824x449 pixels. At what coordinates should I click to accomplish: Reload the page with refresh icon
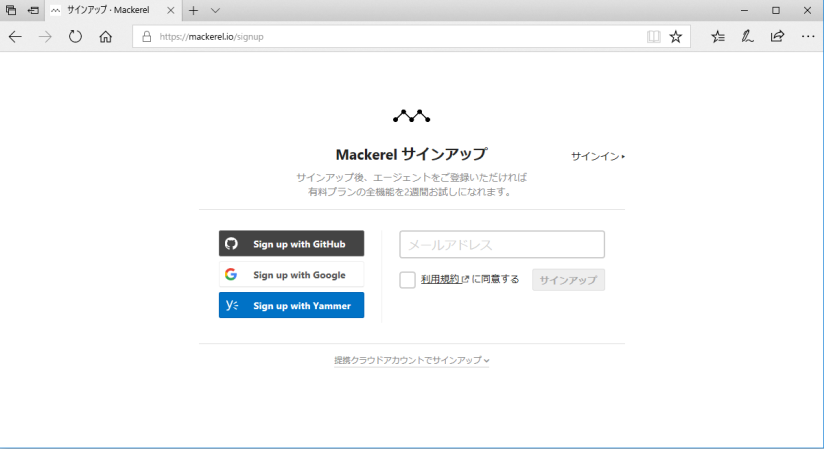tap(76, 37)
